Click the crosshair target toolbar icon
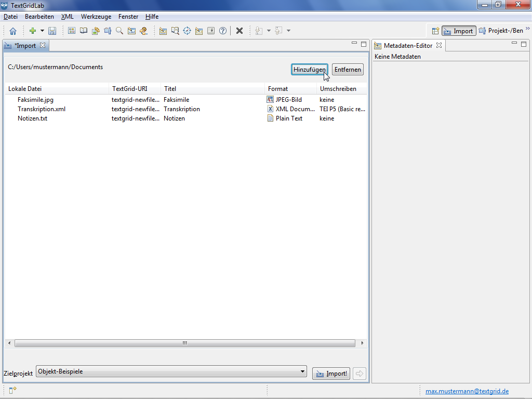 tap(187, 31)
